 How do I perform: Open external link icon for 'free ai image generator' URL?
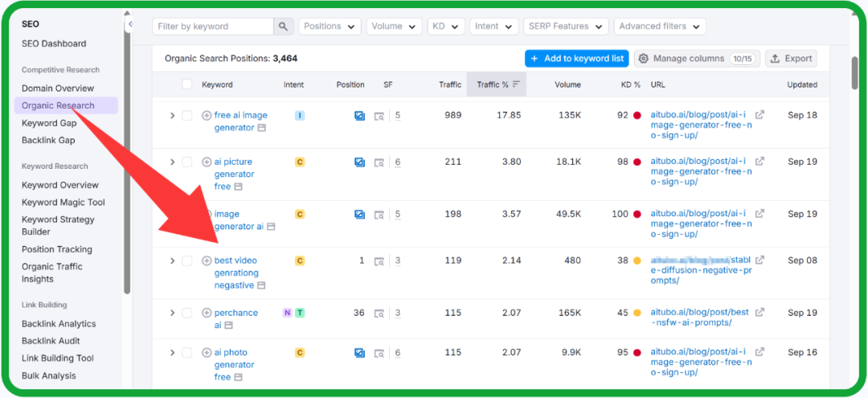tap(759, 115)
